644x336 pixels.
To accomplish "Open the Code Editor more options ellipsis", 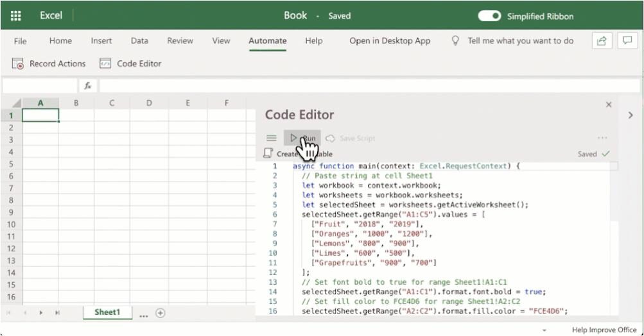I will (x=602, y=138).
